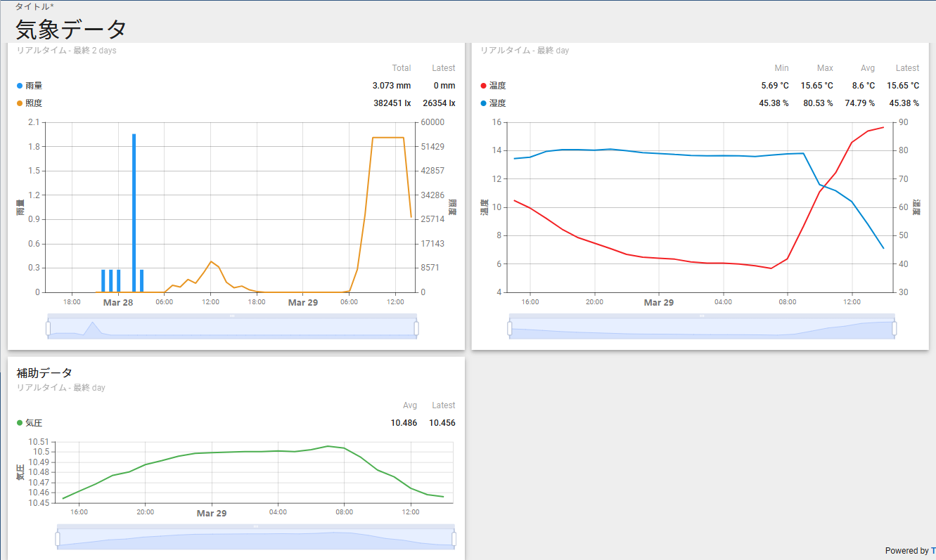Hide the blue 湿度 series in the legend

click(x=497, y=103)
